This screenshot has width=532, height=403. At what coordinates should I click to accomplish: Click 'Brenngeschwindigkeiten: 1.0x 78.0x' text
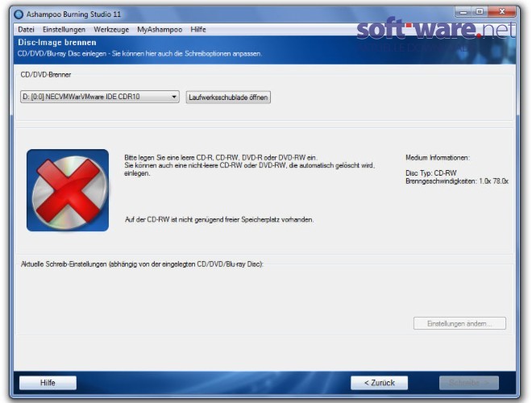coord(457,181)
